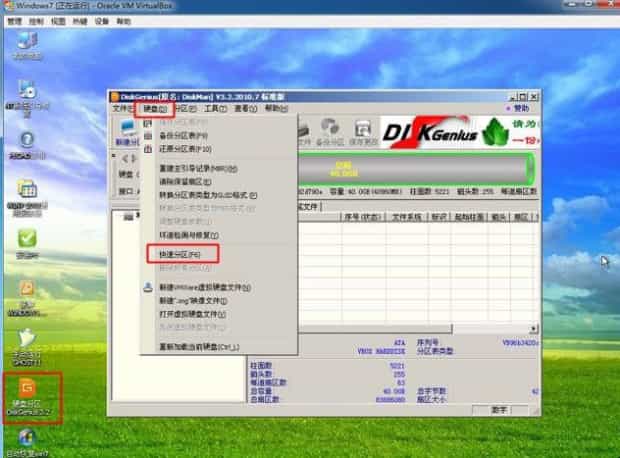Click the disk item in left tree
The height and width of the screenshot is (458, 620).
tap(131, 216)
